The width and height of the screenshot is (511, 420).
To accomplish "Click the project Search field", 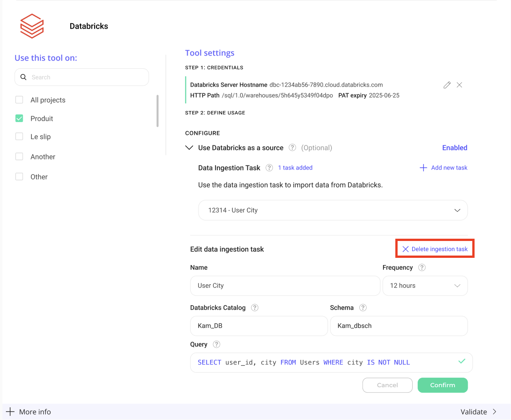I will point(82,77).
